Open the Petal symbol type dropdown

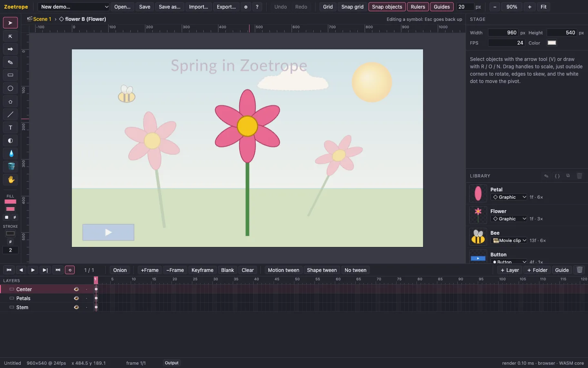tap(509, 197)
